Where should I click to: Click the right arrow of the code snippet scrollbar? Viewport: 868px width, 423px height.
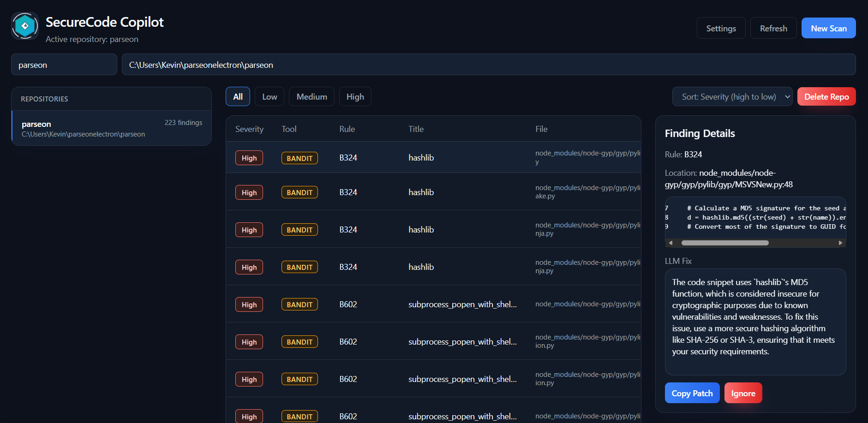841,242
